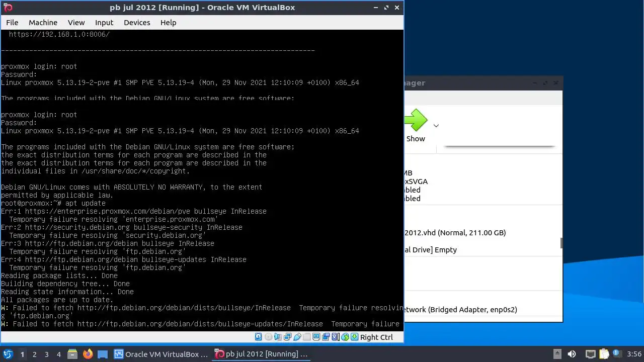Click the VM window title bar text
The height and width of the screenshot is (362, 644).
[x=202, y=8]
